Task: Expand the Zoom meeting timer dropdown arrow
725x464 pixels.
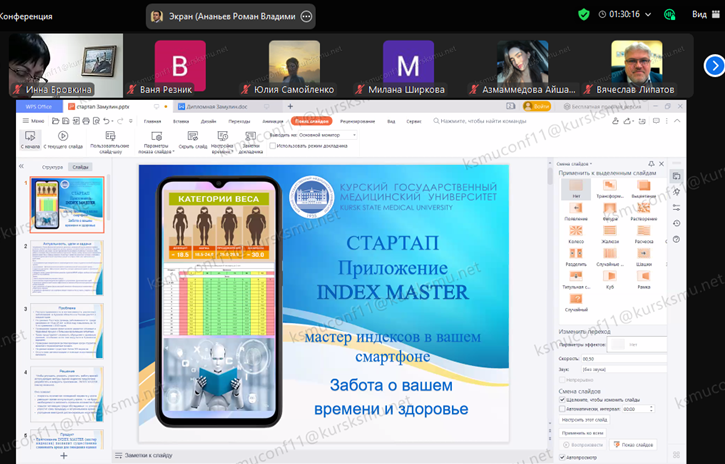Action: [x=648, y=15]
